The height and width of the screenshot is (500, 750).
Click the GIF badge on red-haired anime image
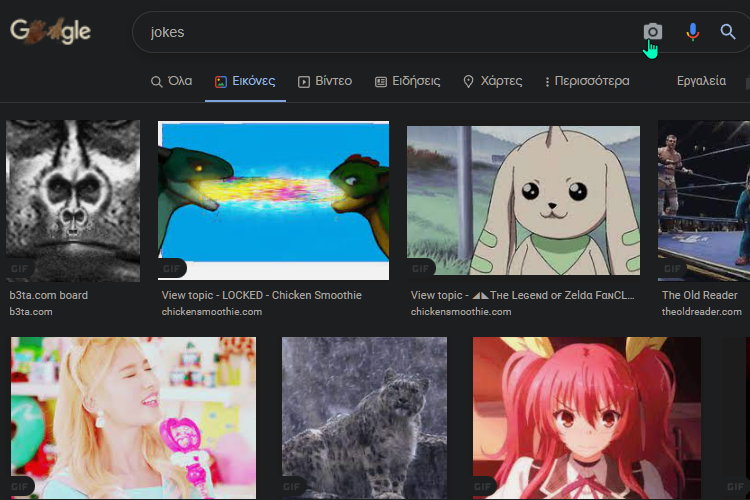(483, 487)
